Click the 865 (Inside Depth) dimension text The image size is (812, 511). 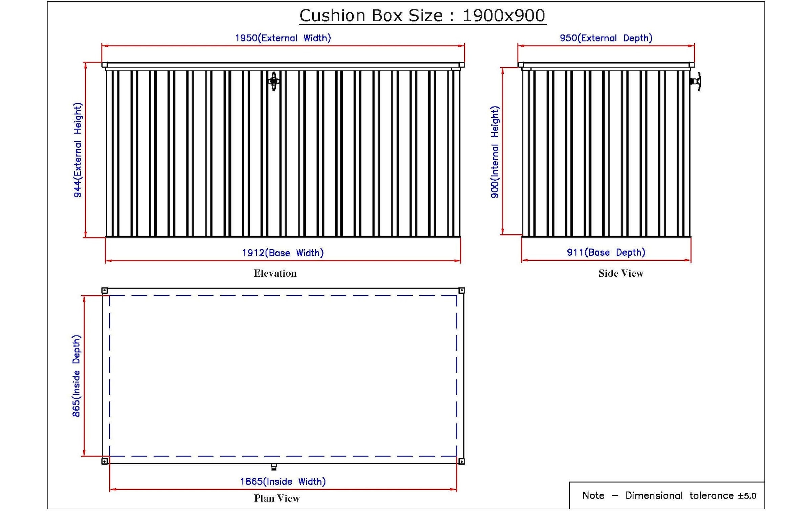pyautogui.click(x=76, y=376)
